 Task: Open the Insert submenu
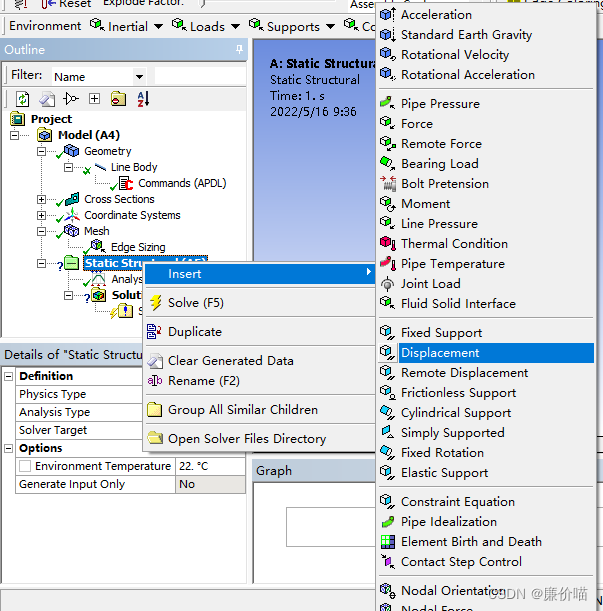(x=260, y=274)
